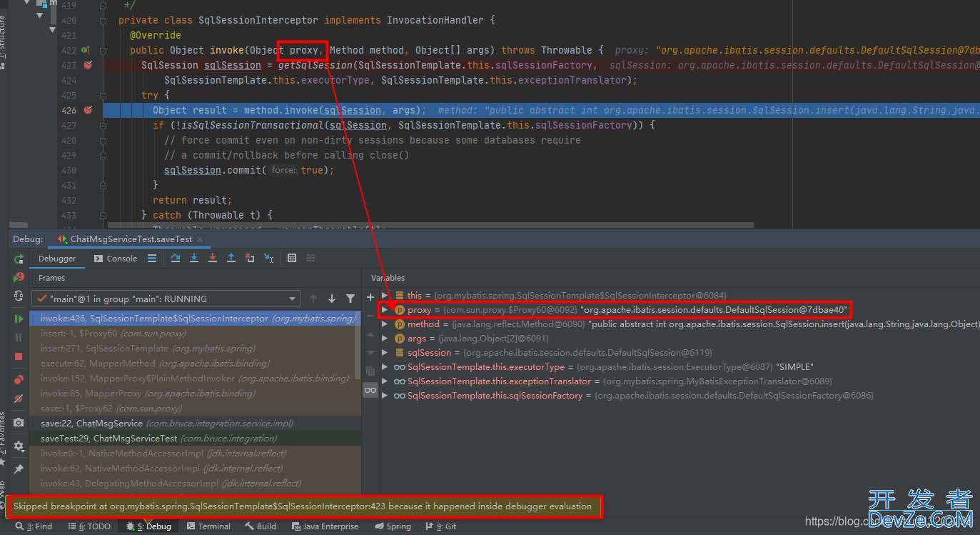Open the thread selector dropdown

click(166, 299)
